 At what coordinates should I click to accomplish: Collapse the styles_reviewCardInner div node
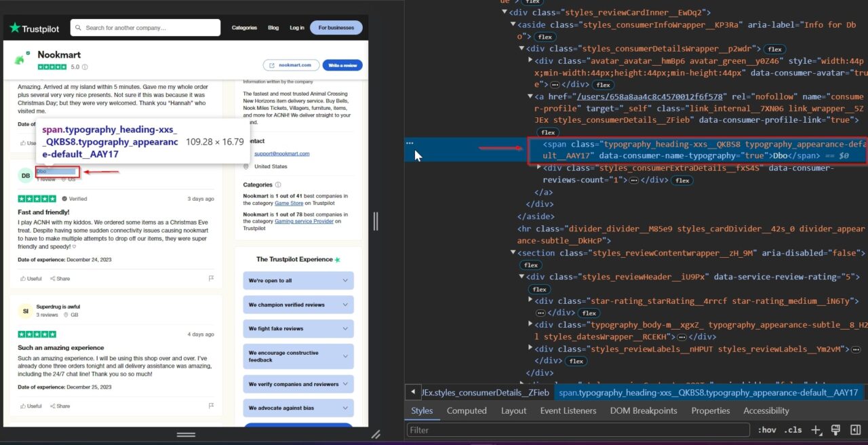pos(505,12)
